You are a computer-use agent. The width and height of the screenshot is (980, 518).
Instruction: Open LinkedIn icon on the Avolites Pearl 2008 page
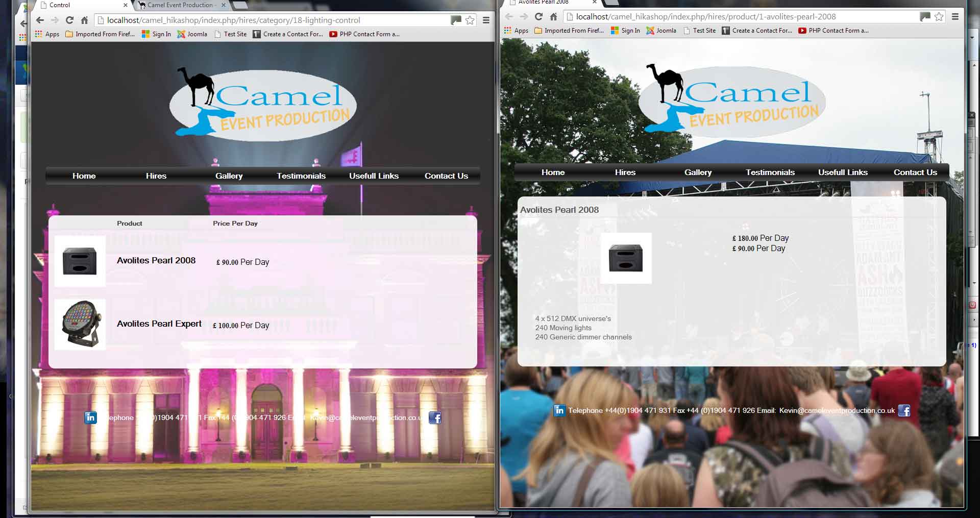coord(559,410)
